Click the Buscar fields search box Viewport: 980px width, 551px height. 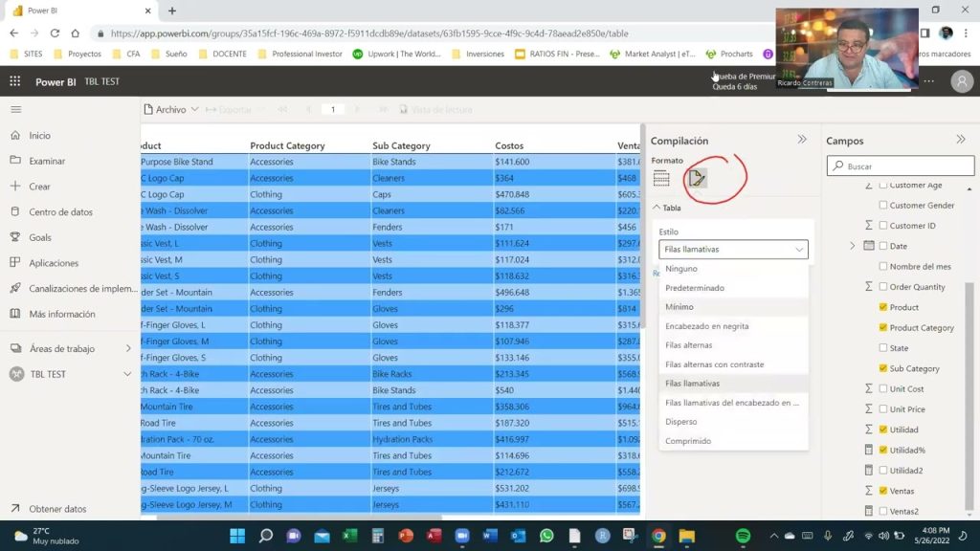pos(901,166)
